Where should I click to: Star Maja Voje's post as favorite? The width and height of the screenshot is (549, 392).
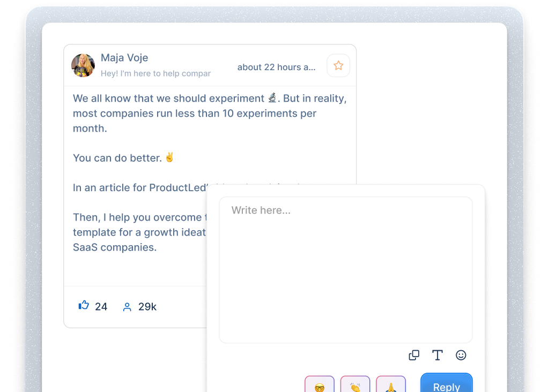tap(338, 66)
